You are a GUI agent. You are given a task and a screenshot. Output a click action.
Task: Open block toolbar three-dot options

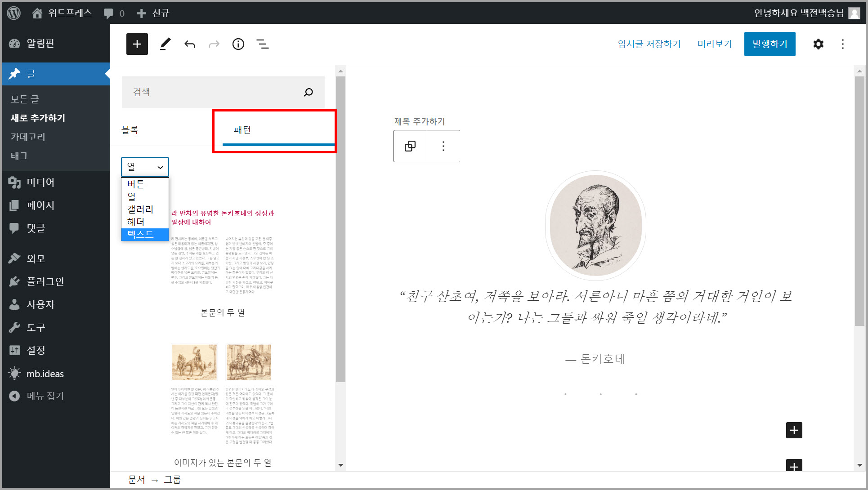click(443, 146)
